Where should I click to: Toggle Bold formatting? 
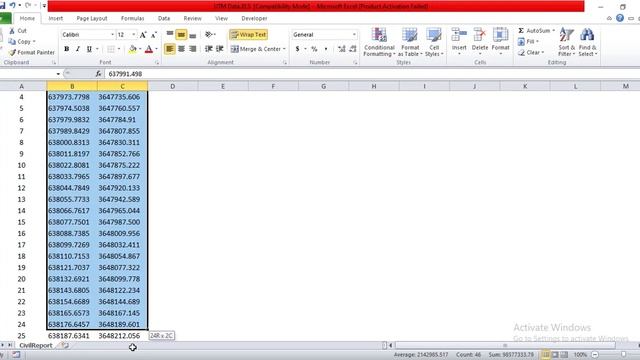point(67,49)
